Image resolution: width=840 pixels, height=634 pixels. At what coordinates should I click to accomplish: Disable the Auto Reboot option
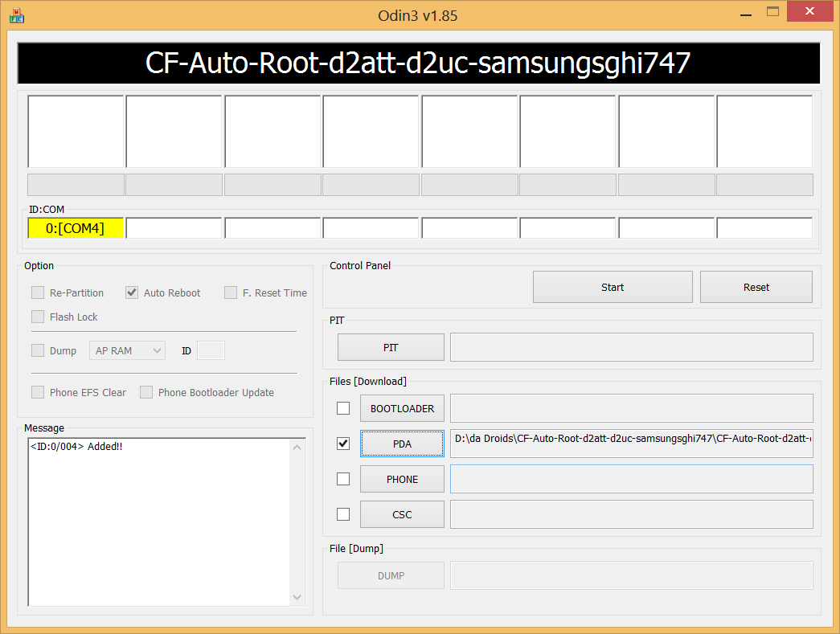point(131,292)
